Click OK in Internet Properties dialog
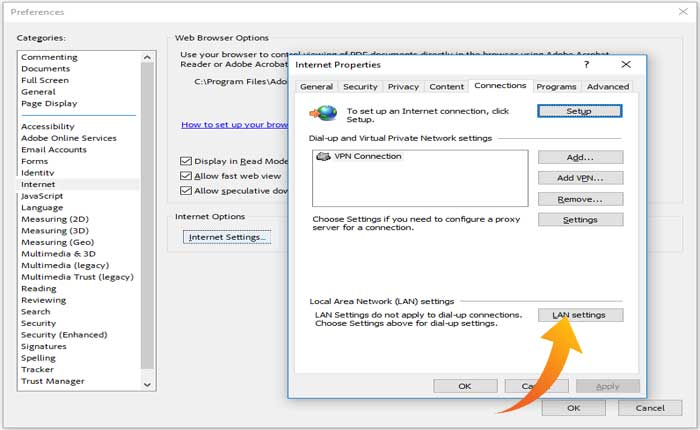 click(465, 386)
